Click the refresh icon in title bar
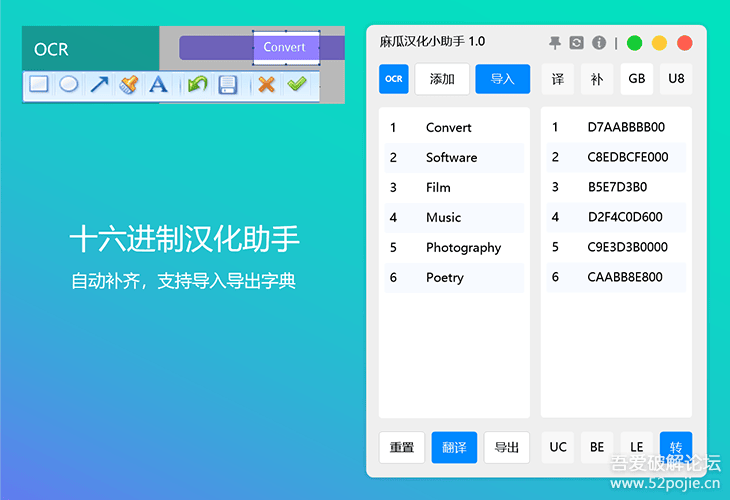 [577, 43]
